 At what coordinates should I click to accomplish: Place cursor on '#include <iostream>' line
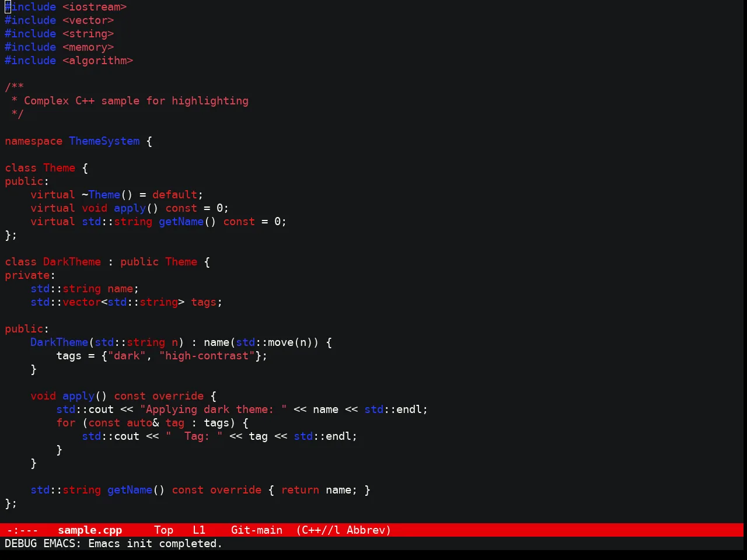point(66,7)
